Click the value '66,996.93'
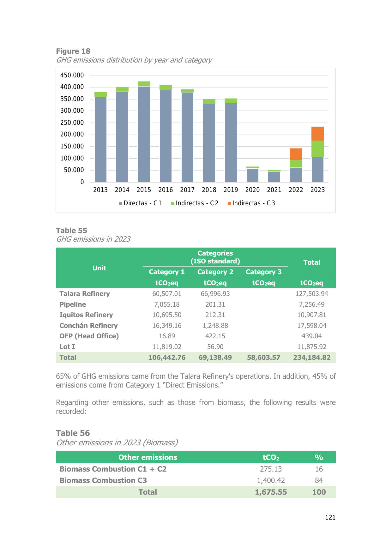The image size is (392, 554). click(x=215, y=294)
